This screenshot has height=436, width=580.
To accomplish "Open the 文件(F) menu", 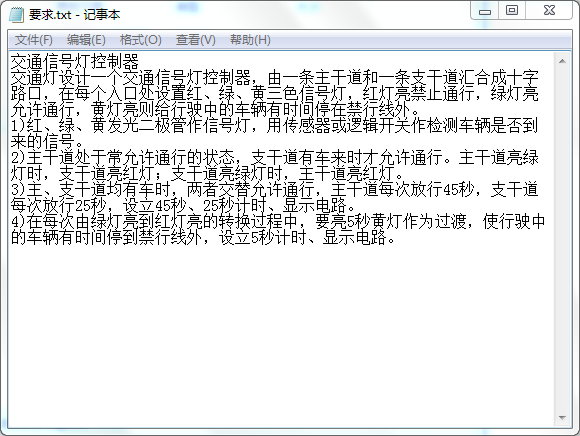I will click(34, 40).
